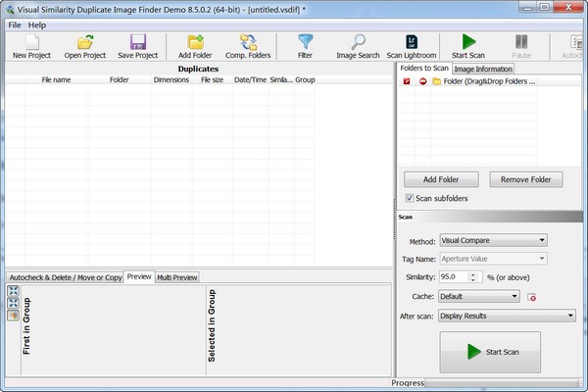Image resolution: width=588 pixels, height=392 pixels.
Task: Open the Cache dropdown set to Default
Action: coord(479,296)
